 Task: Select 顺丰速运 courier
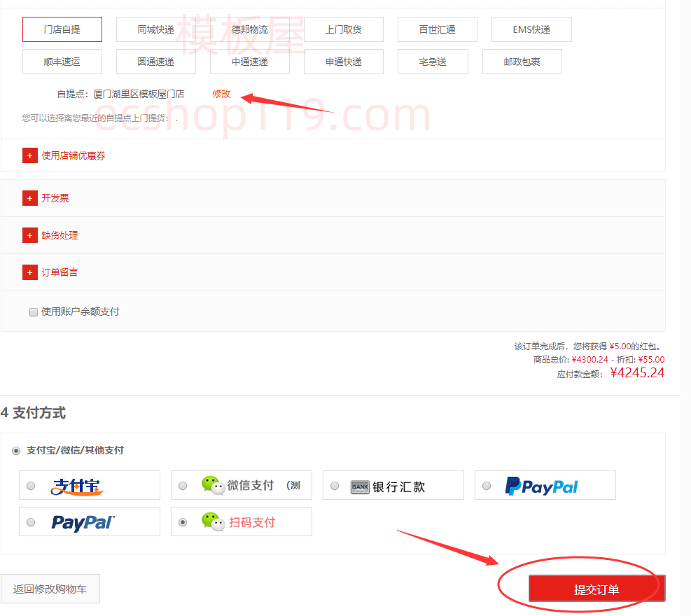(x=62, y=62)
